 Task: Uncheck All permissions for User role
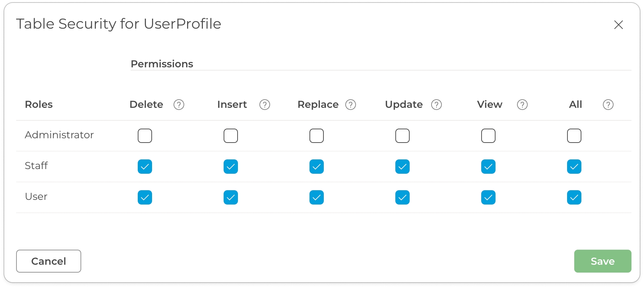(x=574, y=197)
